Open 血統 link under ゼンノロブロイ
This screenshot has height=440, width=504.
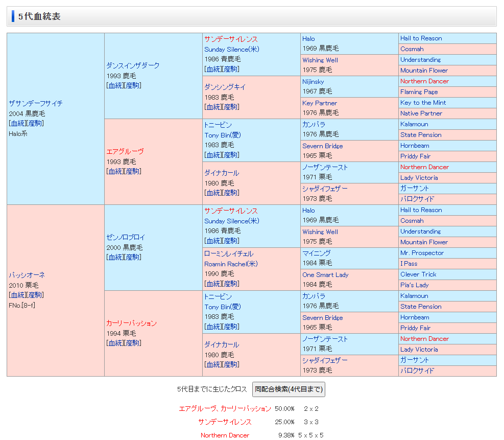coord(115,258)
